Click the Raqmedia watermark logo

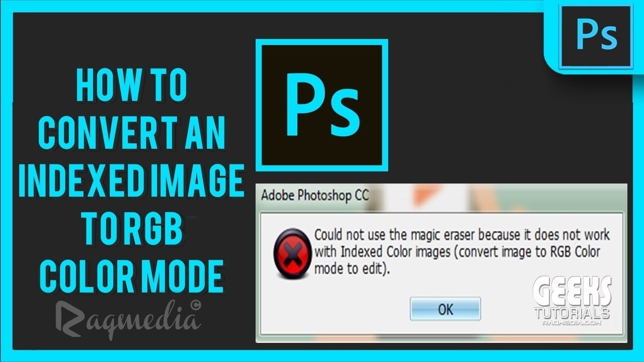click(x=129, y=320)
